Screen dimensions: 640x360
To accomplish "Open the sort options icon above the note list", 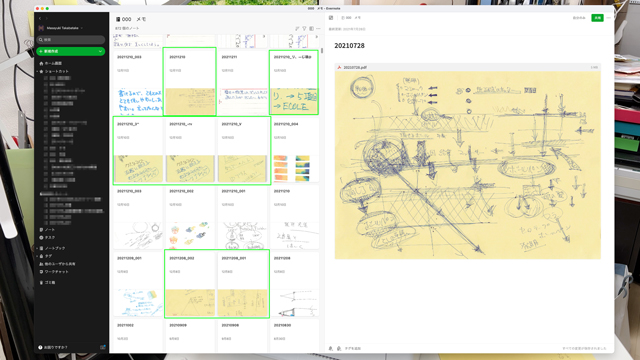I will tap(297, 29).
